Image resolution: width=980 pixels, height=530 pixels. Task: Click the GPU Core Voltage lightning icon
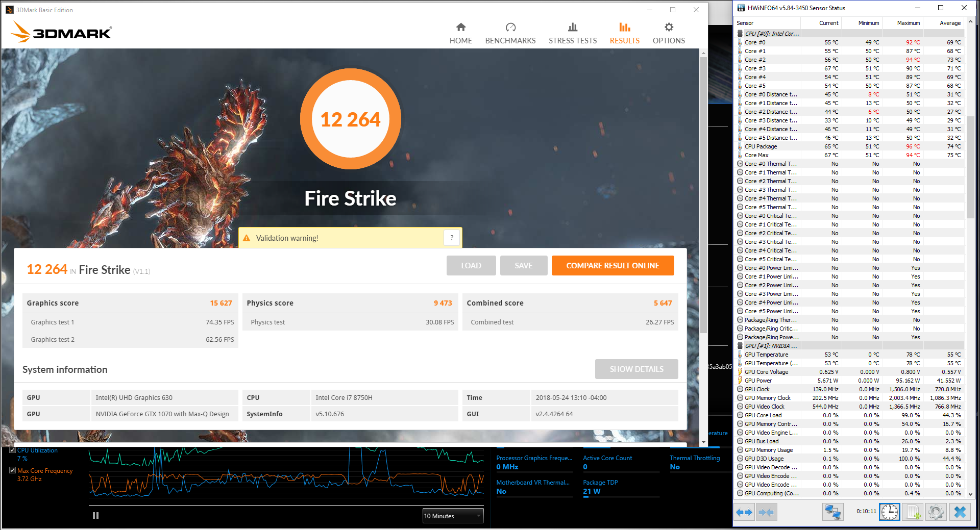740,372
